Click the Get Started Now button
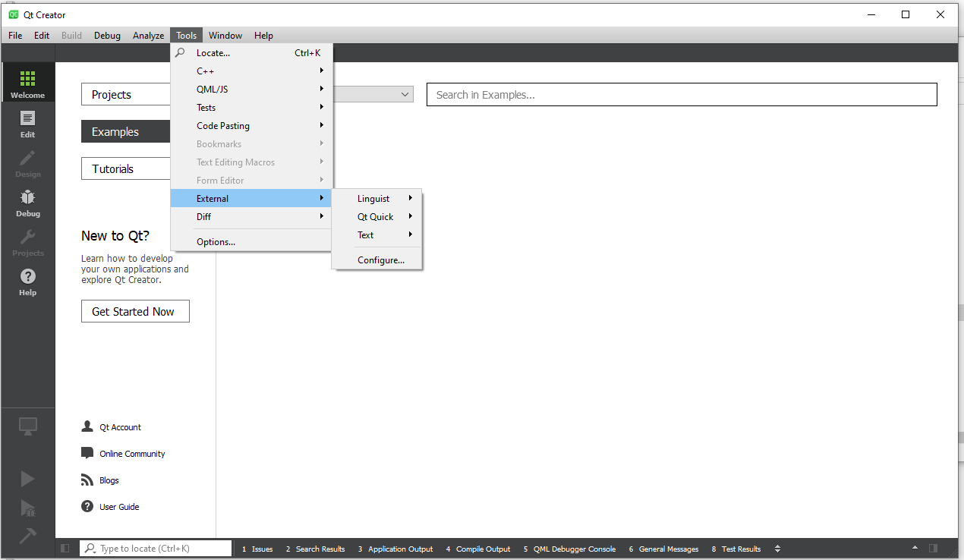 (x=135, y=311)
